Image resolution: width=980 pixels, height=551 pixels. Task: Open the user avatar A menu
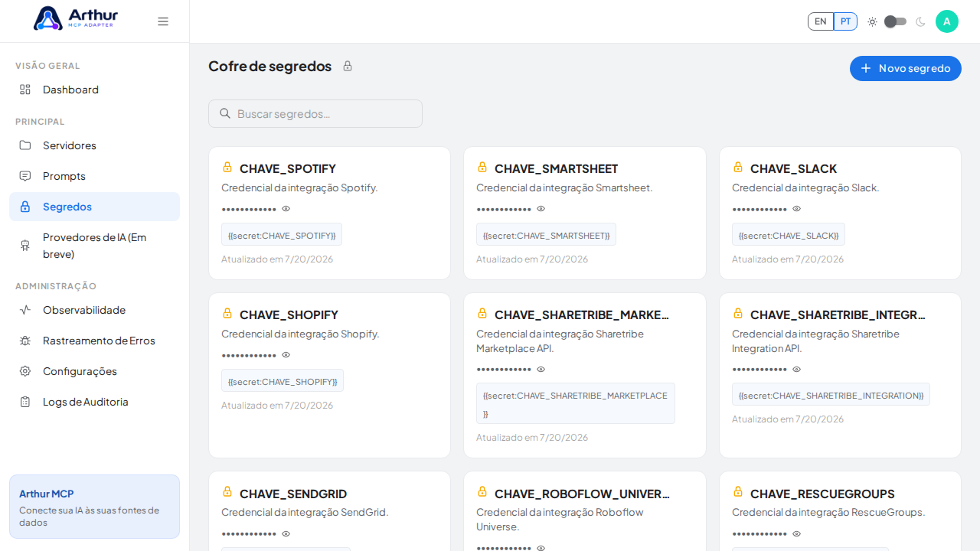point(947,21)
